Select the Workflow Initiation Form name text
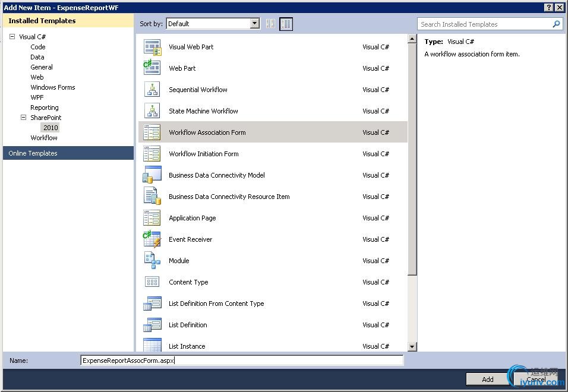 (x=204, y=153)
